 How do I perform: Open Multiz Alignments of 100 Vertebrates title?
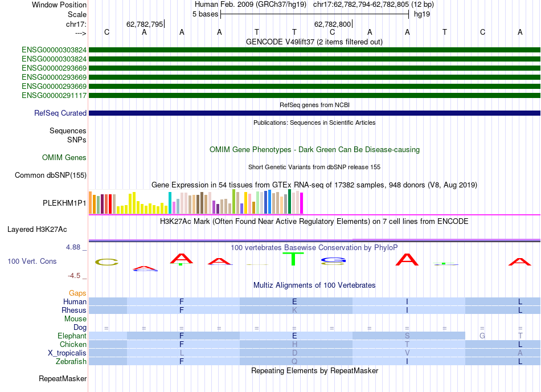coord(314,285)
